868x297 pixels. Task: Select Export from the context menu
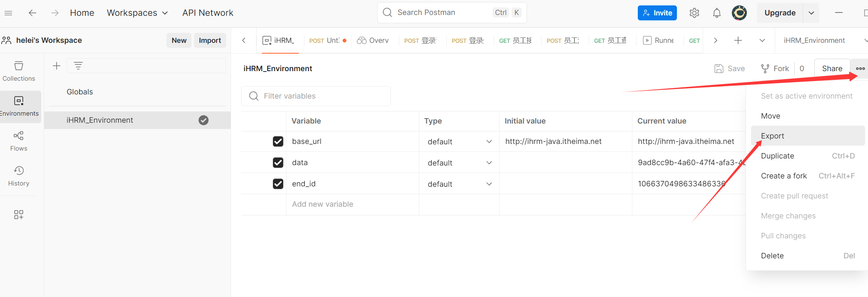pos(772,136)
